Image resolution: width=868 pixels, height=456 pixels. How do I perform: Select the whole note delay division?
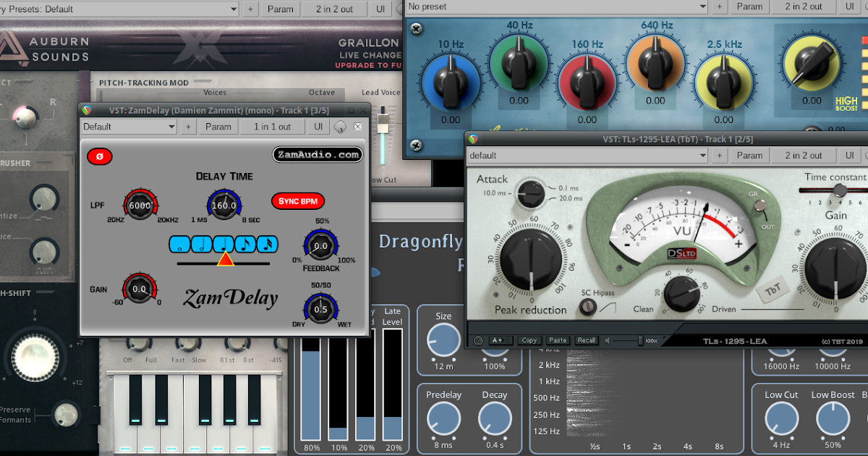180,245
